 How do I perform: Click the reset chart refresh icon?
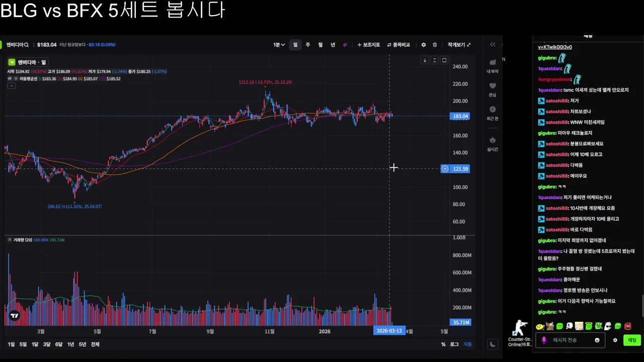tap(444, 60)
